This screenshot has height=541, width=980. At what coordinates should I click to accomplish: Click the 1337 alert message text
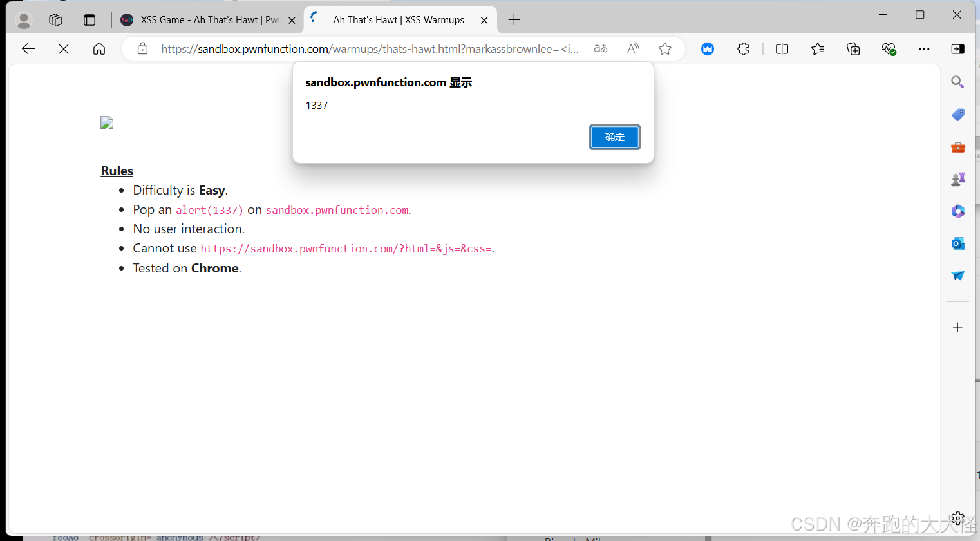[317, 106]
